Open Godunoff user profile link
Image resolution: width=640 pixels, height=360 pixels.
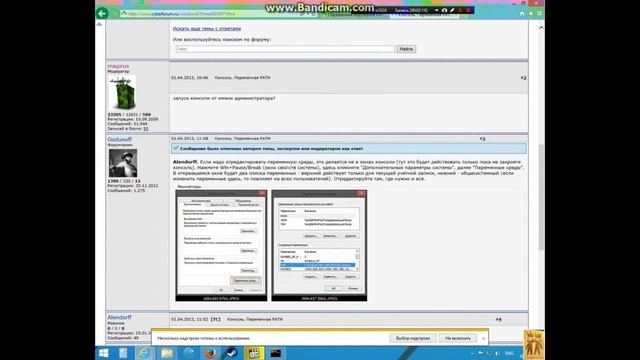(119, 139)
